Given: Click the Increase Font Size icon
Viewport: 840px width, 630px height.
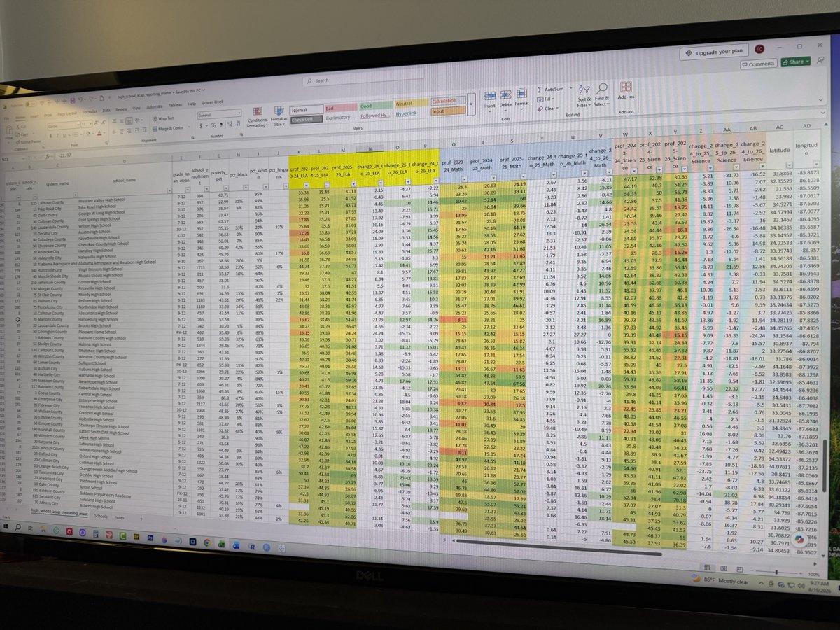Looking at the screenshot, I should (96, 122).
